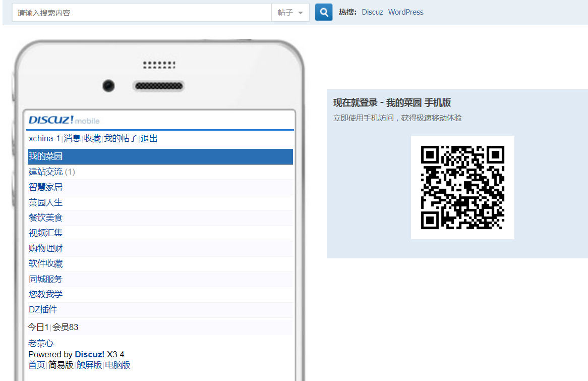Click the Discuz! mobile logo

click(x=64, y=120)
